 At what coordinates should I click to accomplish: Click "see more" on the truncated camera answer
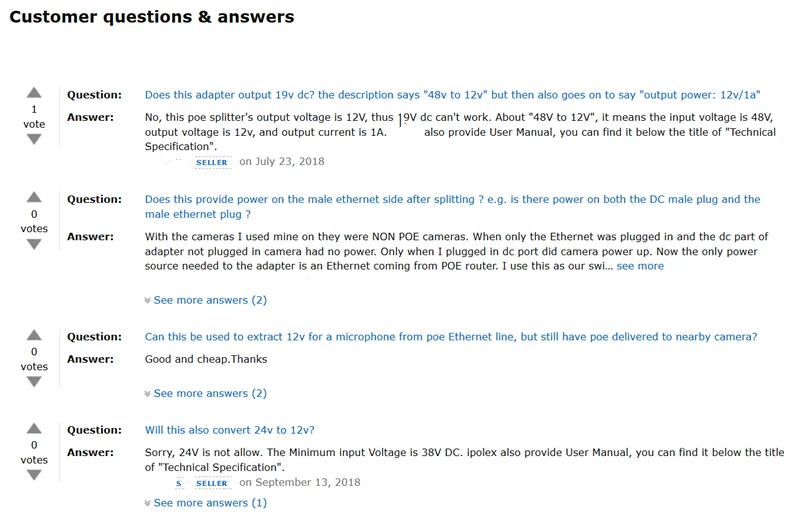click(640, 266)
